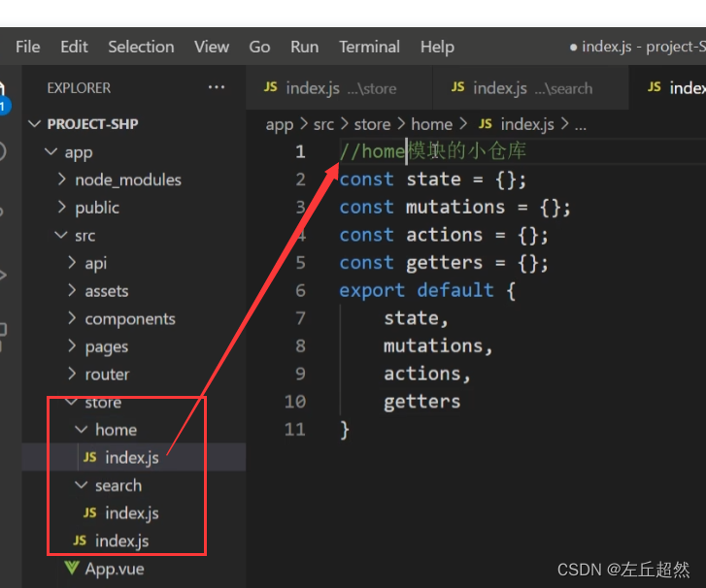Image resolution: width=706 pixels, height=588 pixels.
Task: Click 'state,' inside the export block
Action: tap(416, 318)
